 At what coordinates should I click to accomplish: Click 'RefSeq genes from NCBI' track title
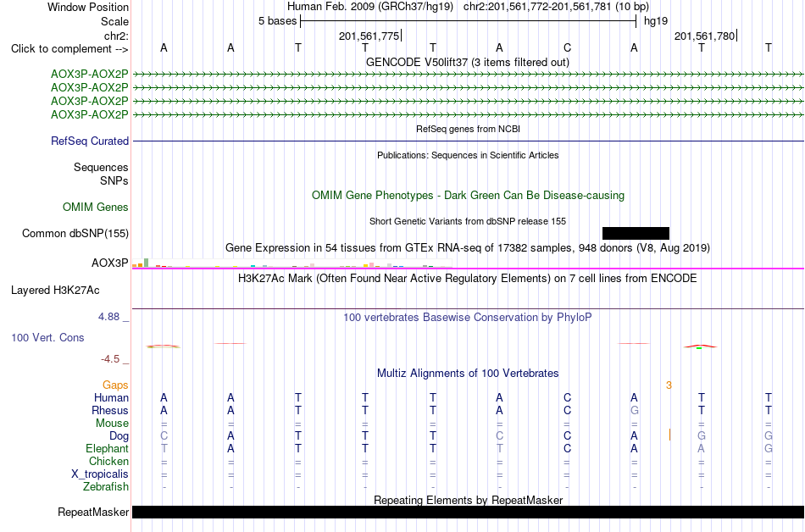coord(468,130)
